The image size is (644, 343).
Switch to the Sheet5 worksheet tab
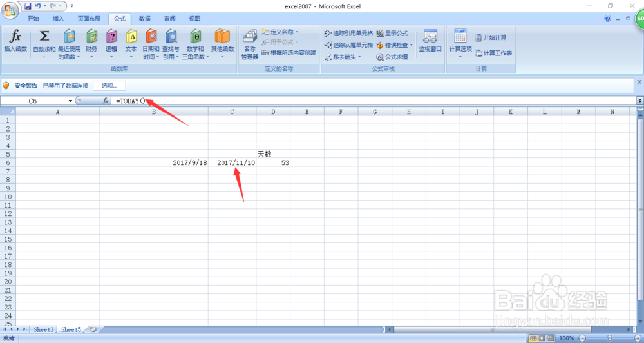pos(71,329)
